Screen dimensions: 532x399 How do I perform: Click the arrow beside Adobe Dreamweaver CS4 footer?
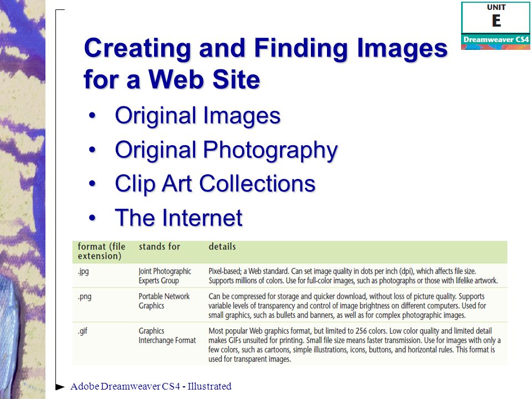pyautogui.click(x=60, y=386)
